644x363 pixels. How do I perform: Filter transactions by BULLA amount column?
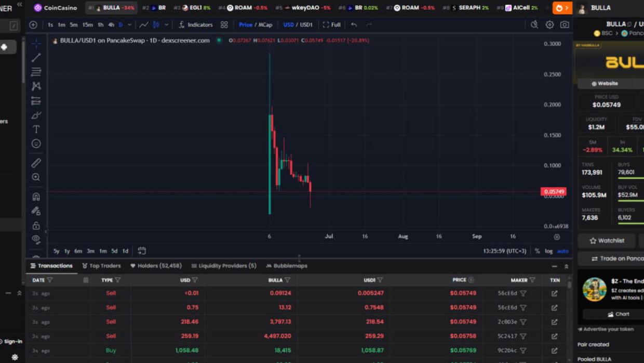[287, 280]
